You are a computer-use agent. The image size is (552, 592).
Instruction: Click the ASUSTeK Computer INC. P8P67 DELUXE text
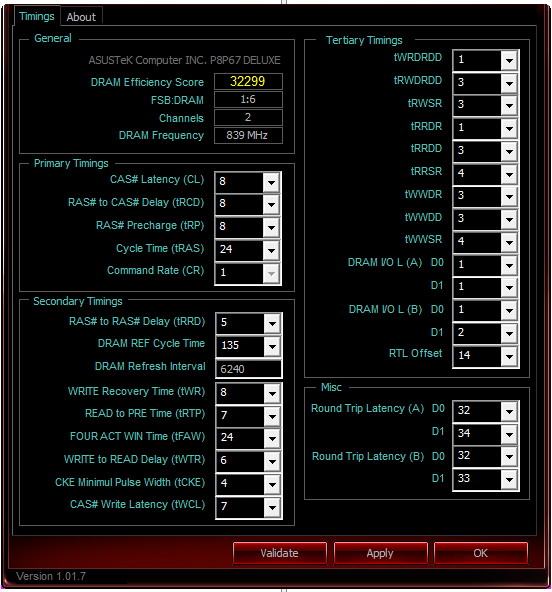pyautogui.click(x=185, y=60)
